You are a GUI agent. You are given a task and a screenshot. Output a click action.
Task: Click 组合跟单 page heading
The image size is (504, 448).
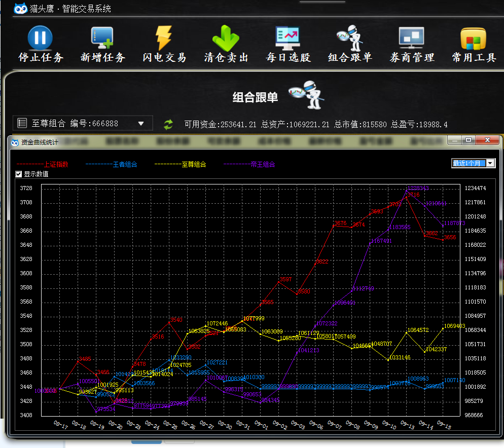click(255, 97)
